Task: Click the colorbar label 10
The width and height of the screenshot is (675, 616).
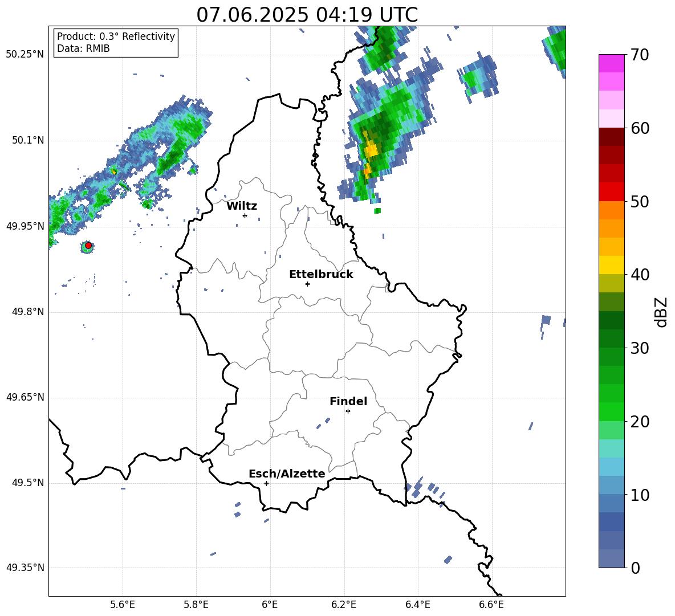Action: [640, 495]
